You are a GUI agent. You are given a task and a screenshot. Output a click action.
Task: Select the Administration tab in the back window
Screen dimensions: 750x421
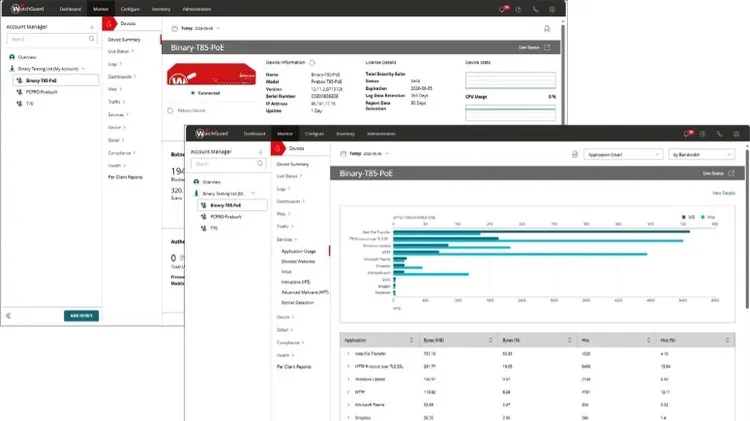pyautogui.click(x=197, y=9)
